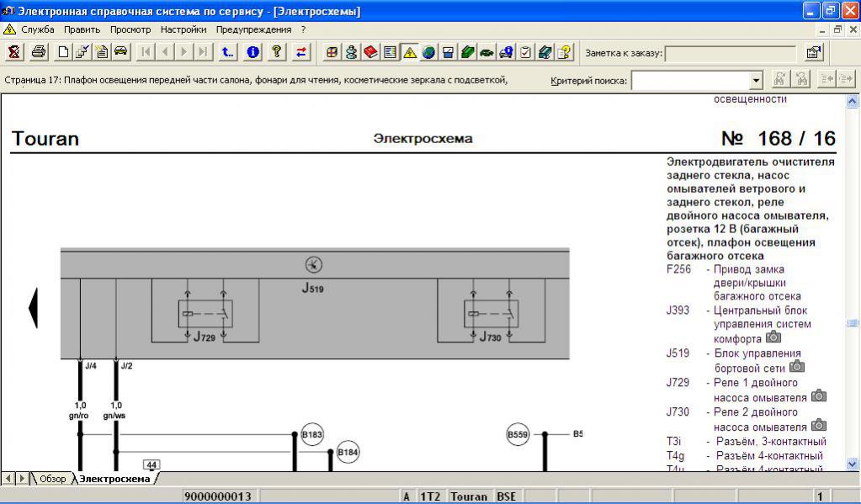Click the dark green car icon
The width and height of the screenshot is (861, 504).
[486, 52]
